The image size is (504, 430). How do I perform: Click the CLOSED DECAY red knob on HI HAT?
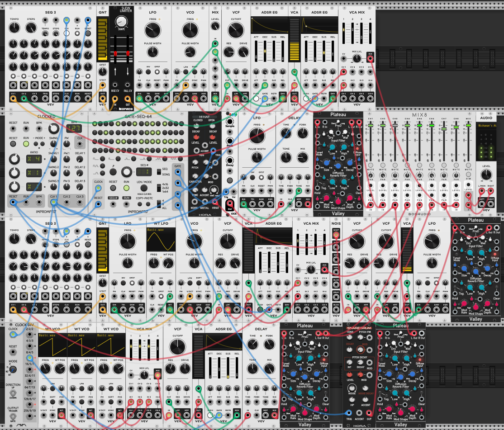[x=196, y=137]
